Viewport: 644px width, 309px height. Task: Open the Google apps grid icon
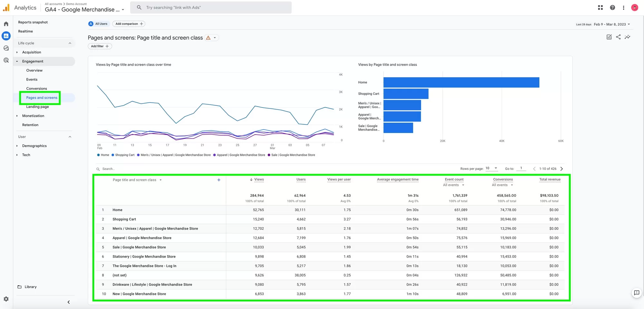coord(600,7)
